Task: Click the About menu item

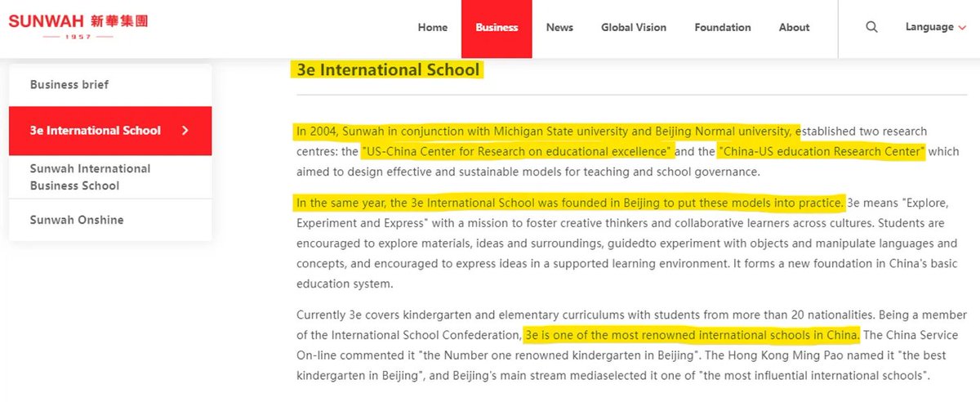Action: pyautogui.click(x=794, y=27)
